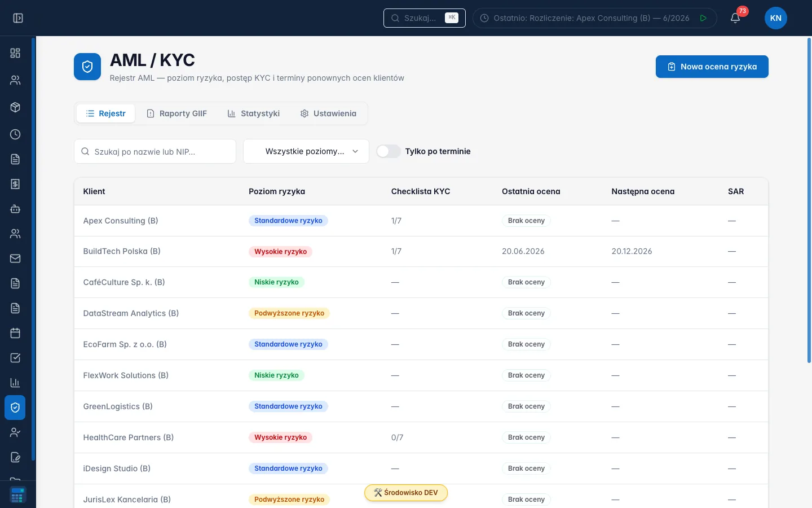Open the bar chart icon in left sidebar
812x508 pixels.
point(15,383)
